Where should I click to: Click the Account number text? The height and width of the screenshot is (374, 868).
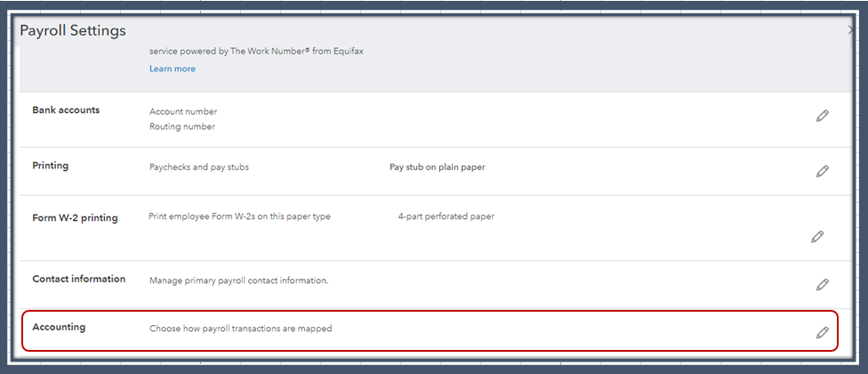pyautogui.click(x=183, y=111)
